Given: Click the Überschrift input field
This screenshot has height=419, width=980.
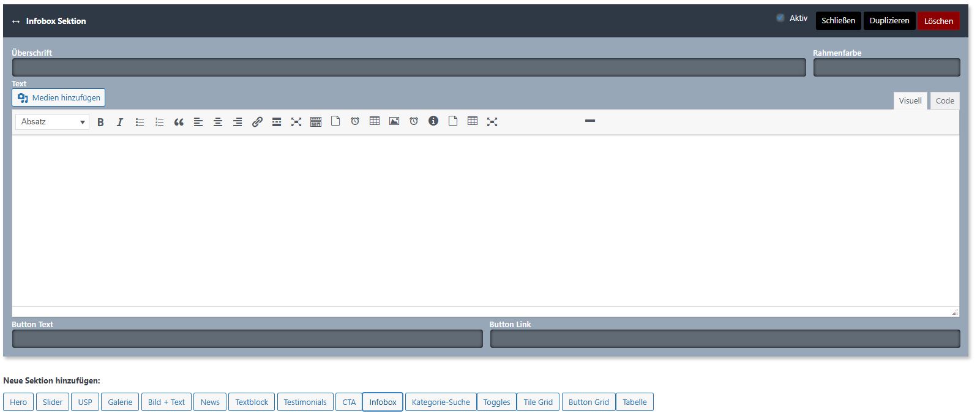Looking at the screenshot, I should [x=408, y=67].
